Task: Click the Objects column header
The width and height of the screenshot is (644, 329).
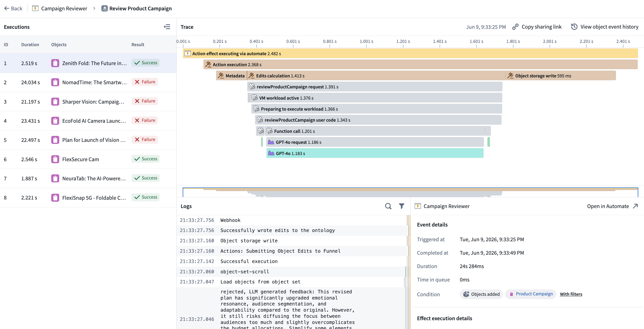Action: coord(59,45)
